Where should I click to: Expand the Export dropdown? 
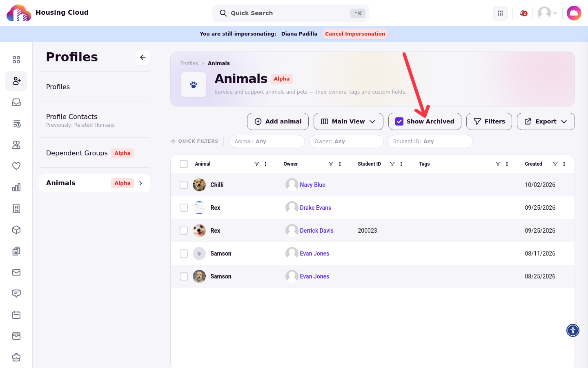pos(546,121)
